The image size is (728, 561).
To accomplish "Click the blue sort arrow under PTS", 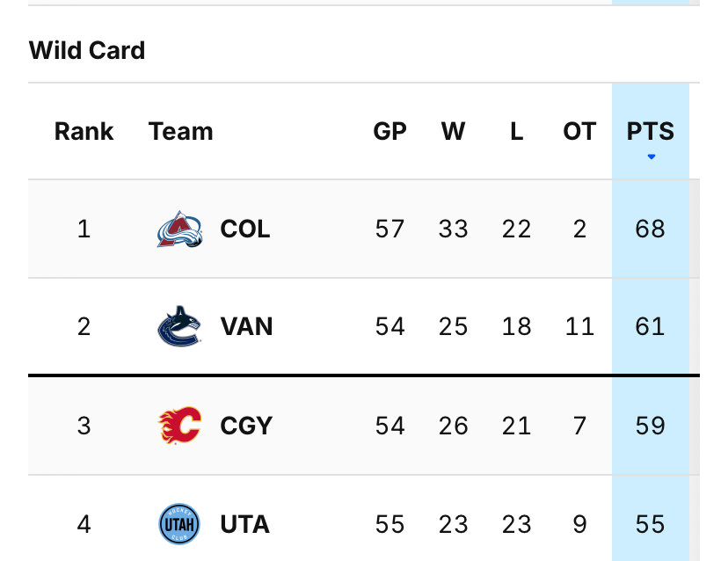I will 651,157.
